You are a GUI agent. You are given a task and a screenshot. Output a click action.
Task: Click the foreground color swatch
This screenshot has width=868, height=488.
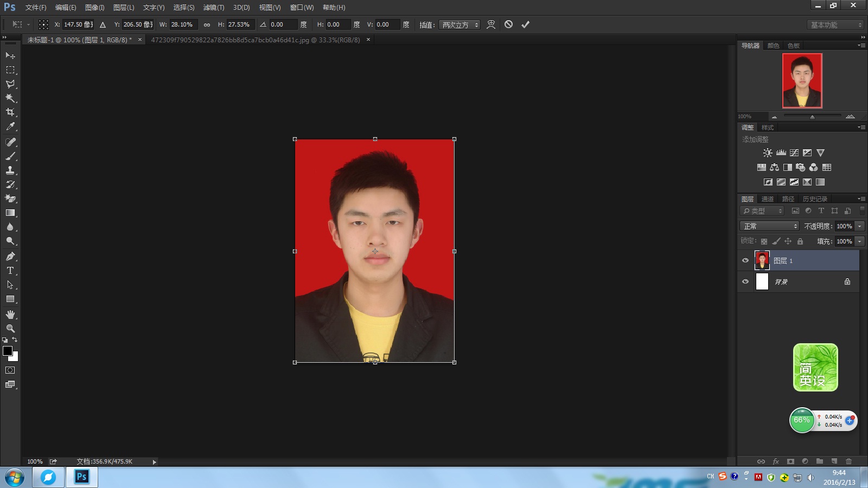coord(8,351)
